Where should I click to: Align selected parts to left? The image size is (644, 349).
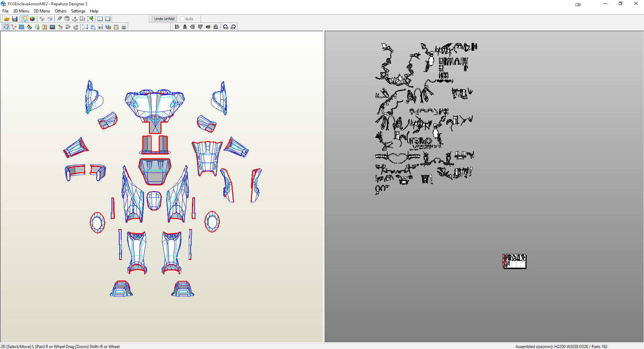(177, 27)
